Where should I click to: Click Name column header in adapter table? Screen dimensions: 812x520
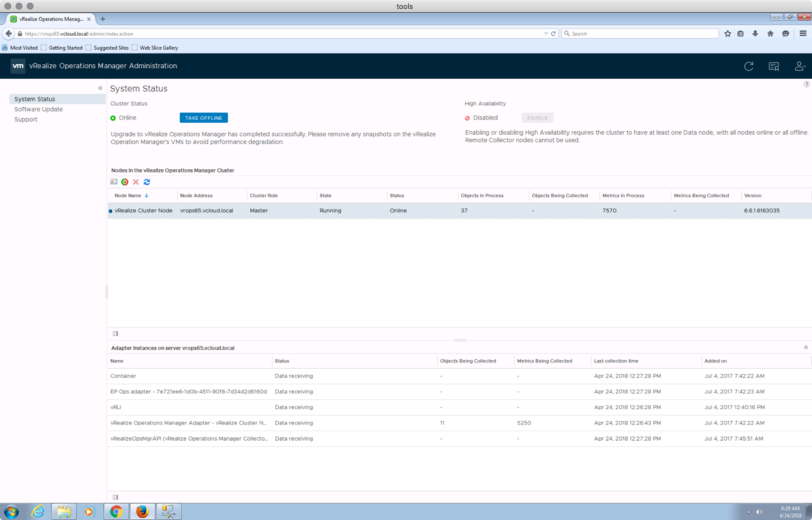point(117,361)
